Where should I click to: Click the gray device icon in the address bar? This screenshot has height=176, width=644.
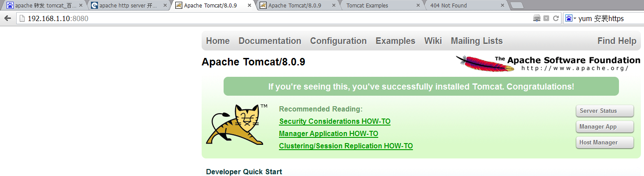coord(536,18)
